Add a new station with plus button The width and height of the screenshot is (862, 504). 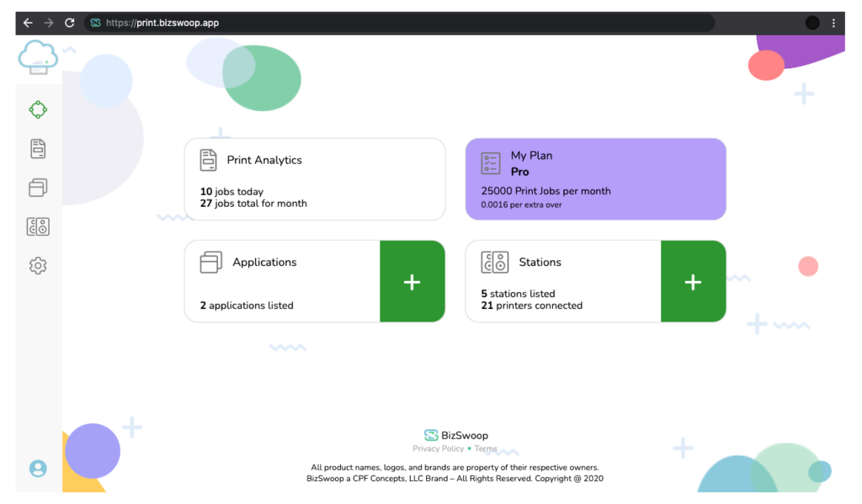point(693,282)
